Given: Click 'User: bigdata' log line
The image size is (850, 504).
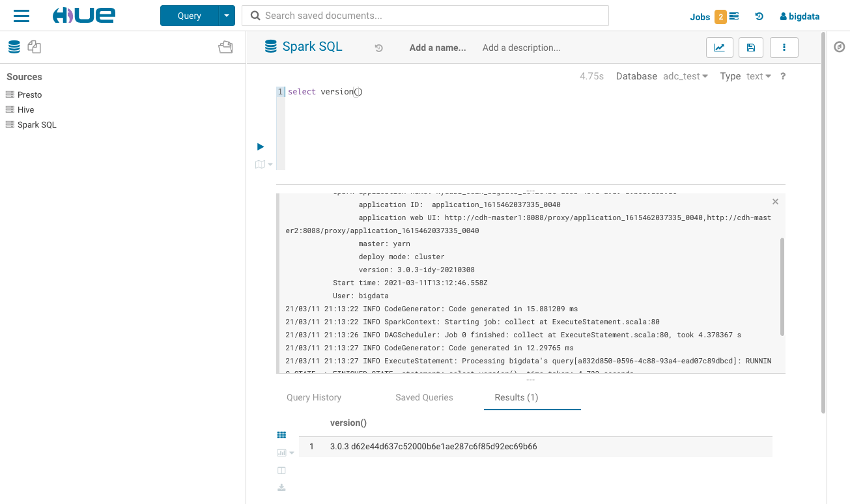Looking at the screenshot, I should 361,296.
